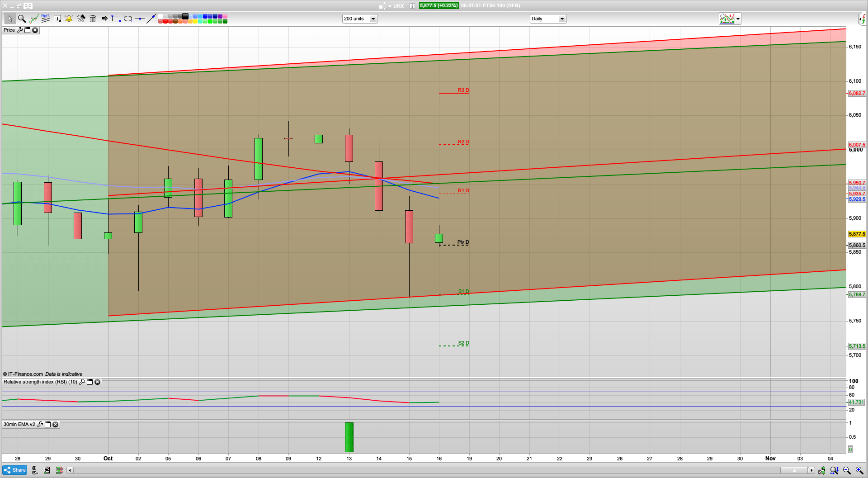Click the zoom out magnifier icon
The image size is (868, 478).
tap(847, 470)
